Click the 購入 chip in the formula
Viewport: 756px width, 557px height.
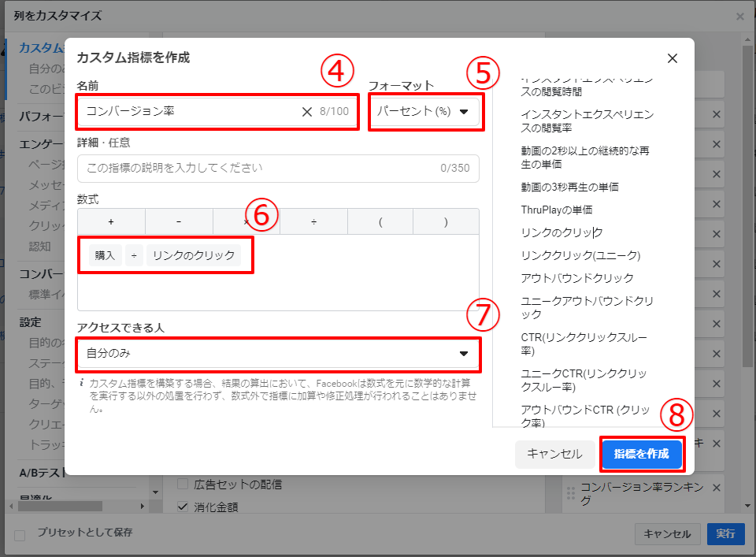[105, 255]
